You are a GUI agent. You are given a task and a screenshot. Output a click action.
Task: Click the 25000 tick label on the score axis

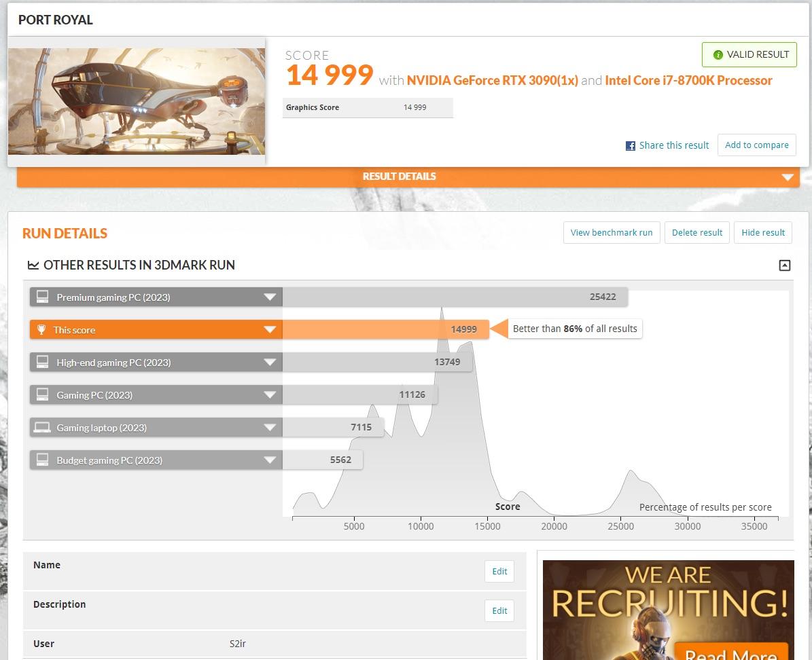pos(620,526)
